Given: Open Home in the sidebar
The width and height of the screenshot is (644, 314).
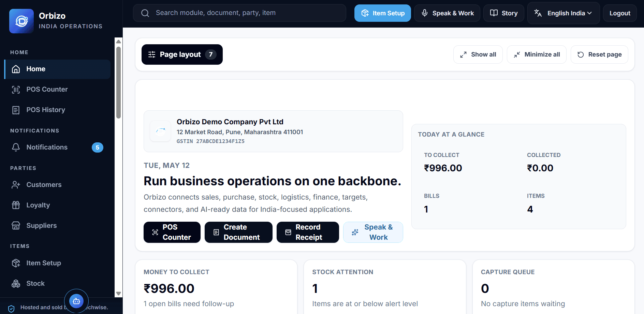Looking at the screenshot, I should (x=57, y=69).
